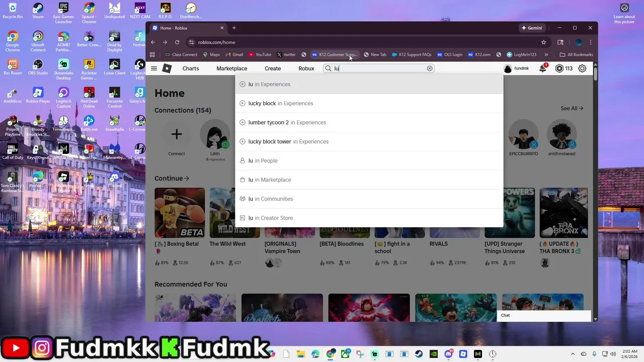This screenshot has width=644, height=362.
Task: Open the Roblox settings gear
Action: (582, 68)
